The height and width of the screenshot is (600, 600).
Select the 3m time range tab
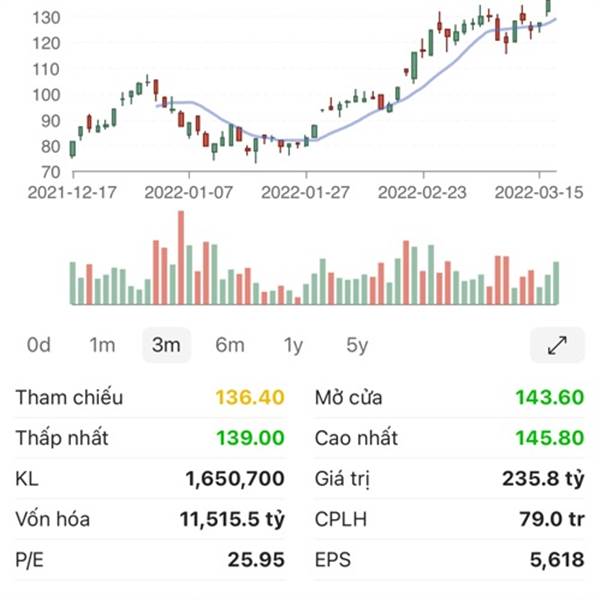click(166, 345)
